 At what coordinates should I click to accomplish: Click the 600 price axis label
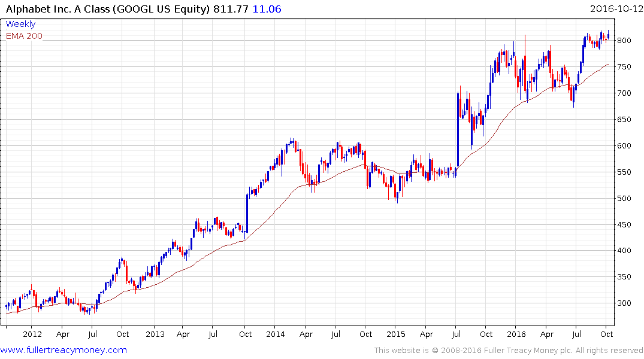624,145
